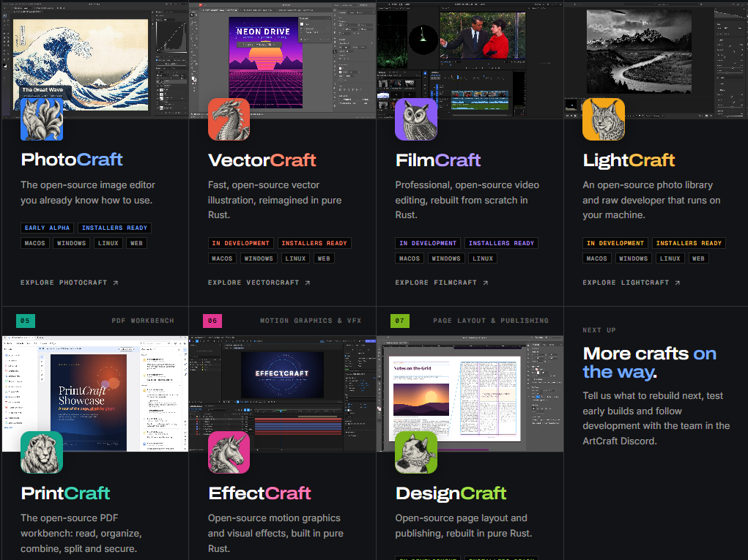Click the EffectCraft title

pos(259,493)
